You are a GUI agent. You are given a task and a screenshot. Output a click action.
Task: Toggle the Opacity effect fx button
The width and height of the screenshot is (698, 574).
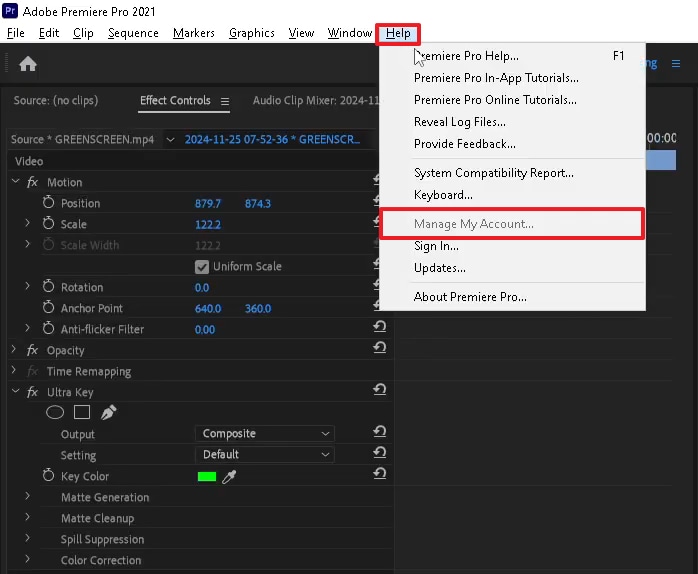click(x=32, y=350)
